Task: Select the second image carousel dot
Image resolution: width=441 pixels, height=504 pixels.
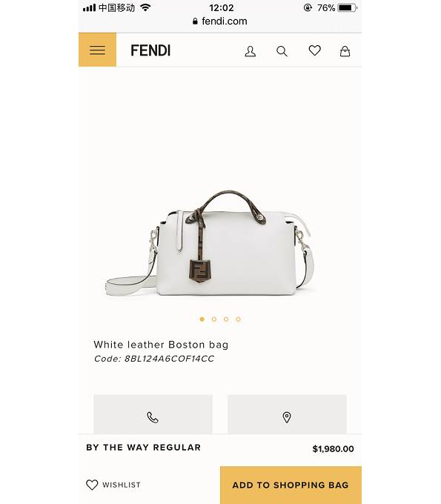Action: pos(214,319)
